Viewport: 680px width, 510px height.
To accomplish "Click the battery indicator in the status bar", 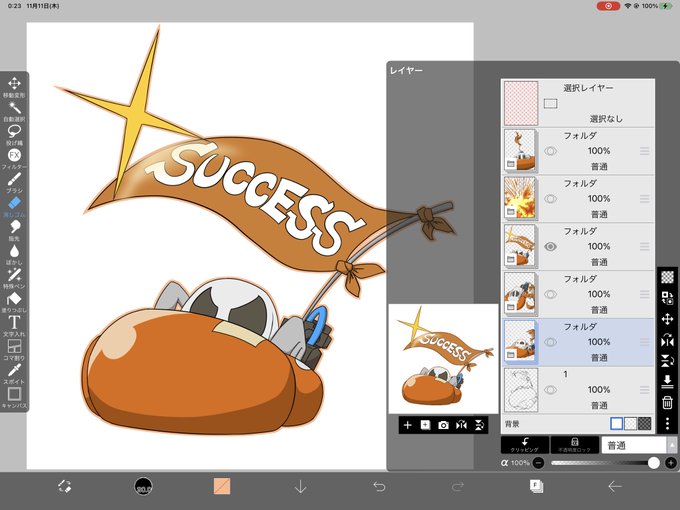I will tap(666, 6).
